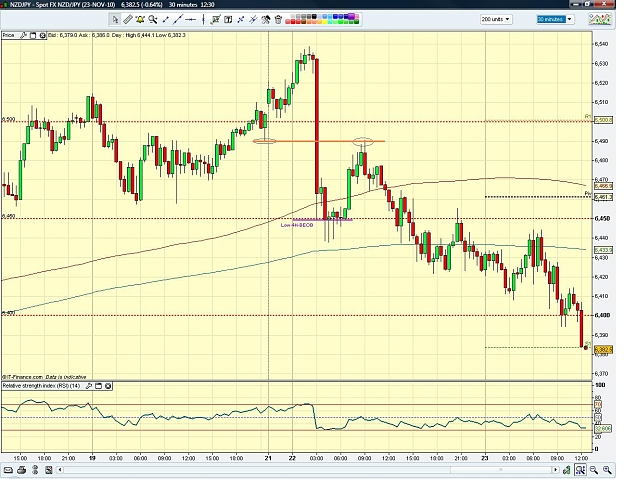Click the printer icon
Screen dimensions: 625x479
[x=22, y=469]
